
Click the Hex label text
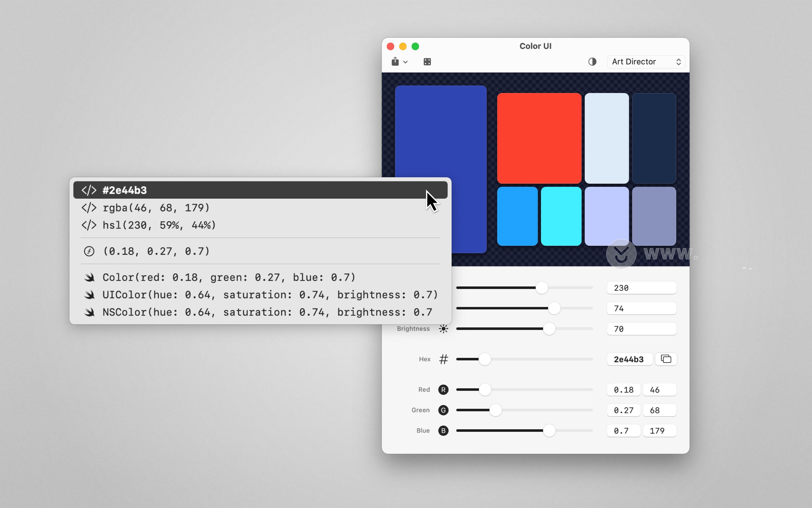point(424,359)
